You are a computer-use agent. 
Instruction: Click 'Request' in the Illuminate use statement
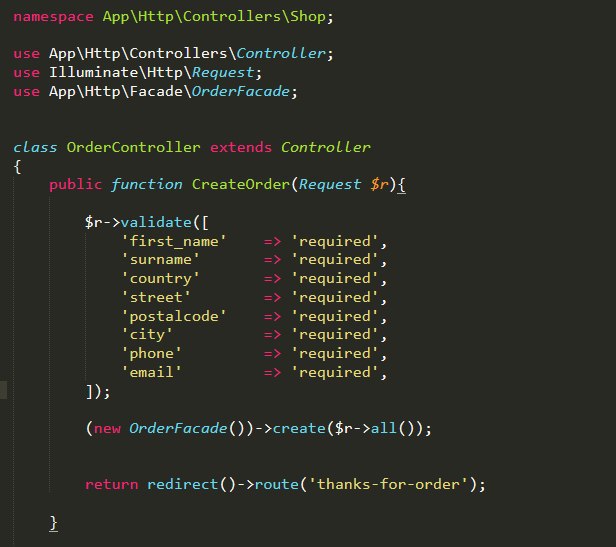tap(223, 73)
